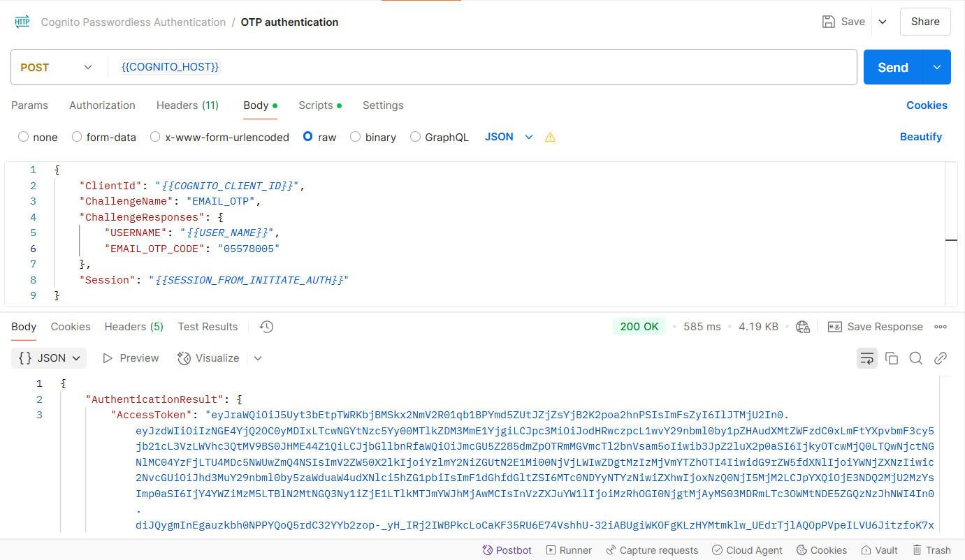Toggle word wrap icon in response toolbar
Screen dimensions: 965x560
pos(866,358)
